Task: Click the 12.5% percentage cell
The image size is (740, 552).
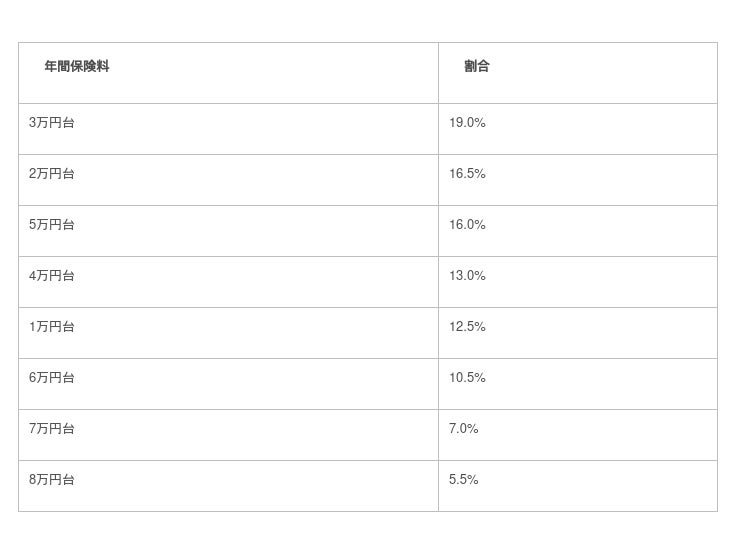Action: [467, 327]
